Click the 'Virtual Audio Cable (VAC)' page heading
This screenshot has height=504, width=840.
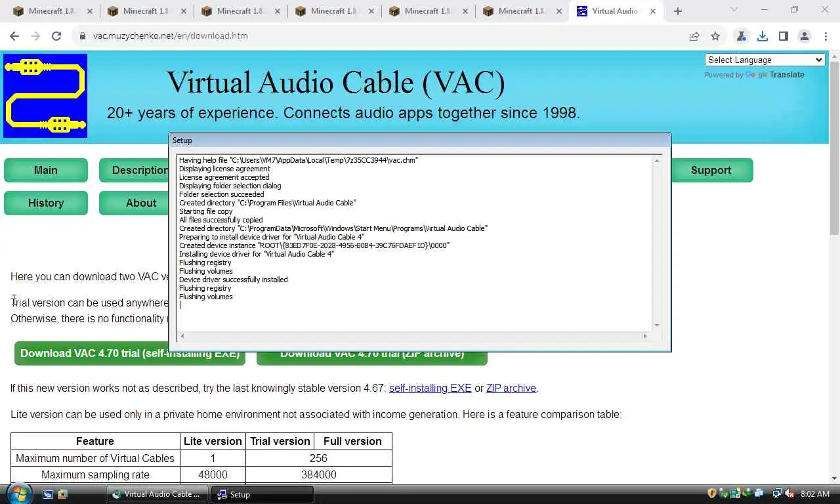335,83
